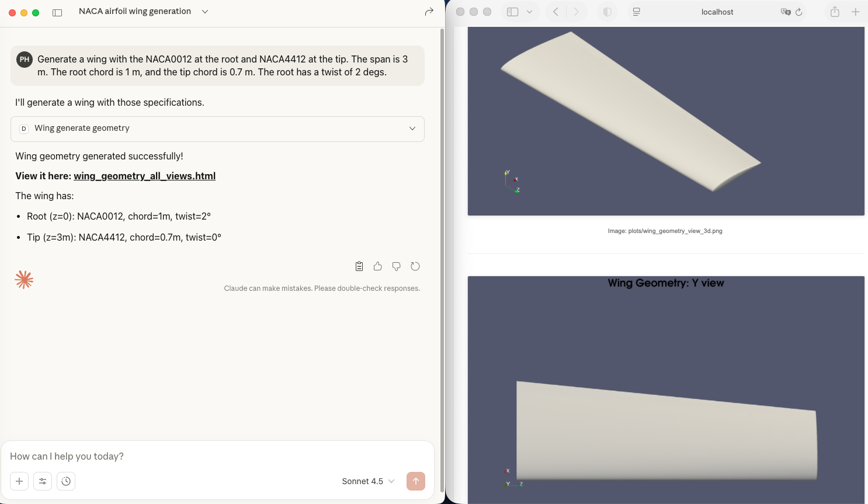Give the response a thumbs down
The width and height of the screenshot is (868, 504).
click(397, 266)
